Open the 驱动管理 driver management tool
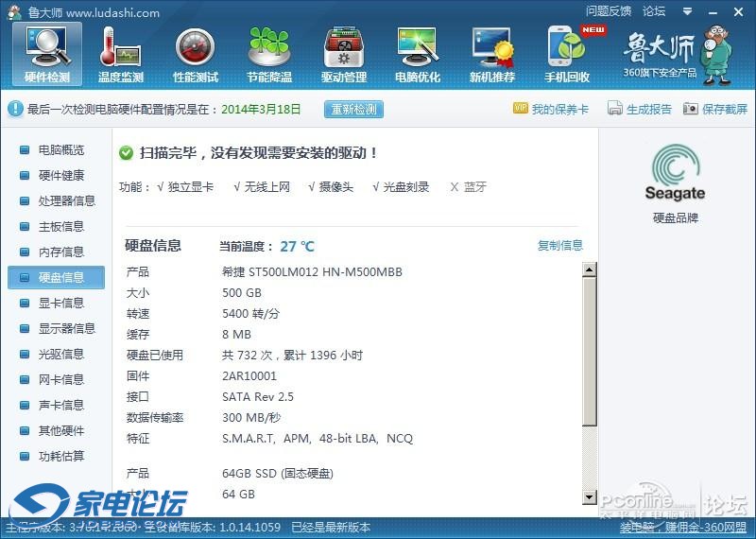 click(x=343, y=54)
